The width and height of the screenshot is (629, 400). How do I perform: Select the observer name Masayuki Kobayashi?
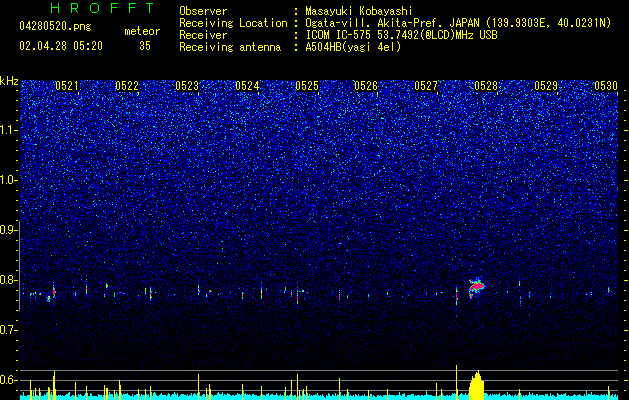[x=359, y=11]
